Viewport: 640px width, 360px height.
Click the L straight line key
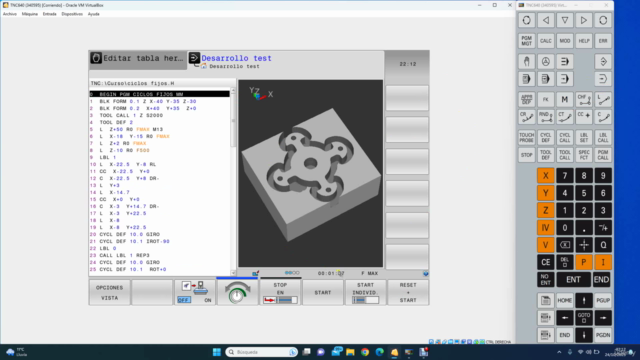click(x=603, y=99)
